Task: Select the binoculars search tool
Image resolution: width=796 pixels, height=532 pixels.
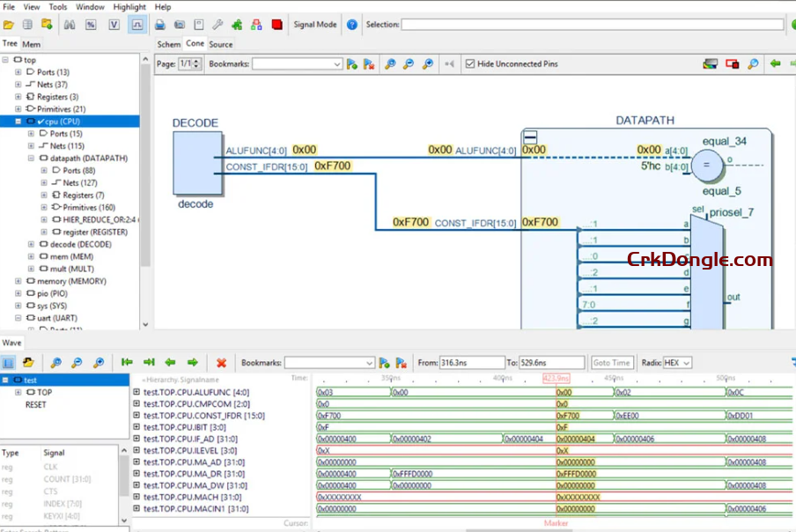Action: pos(68,25)
